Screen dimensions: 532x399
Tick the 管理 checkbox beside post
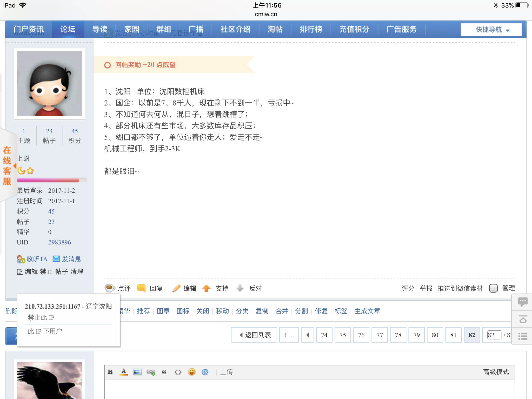pyautogui.click(x=493, y=288)
